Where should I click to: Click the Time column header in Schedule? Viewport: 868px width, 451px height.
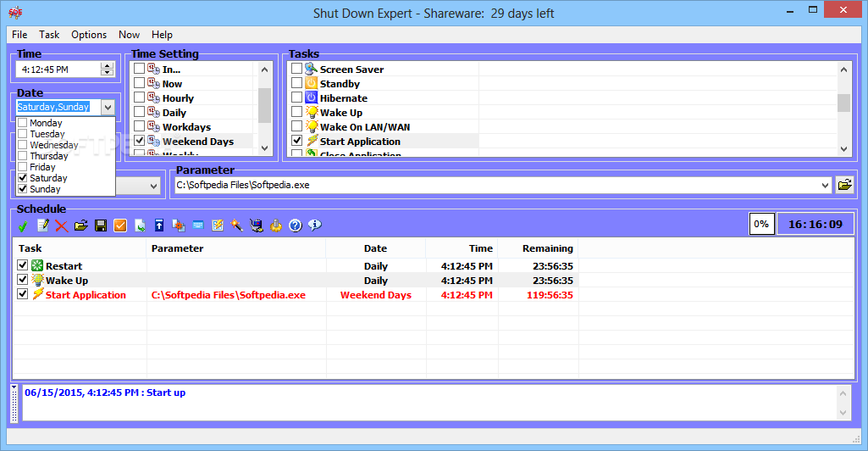point(462,248)
